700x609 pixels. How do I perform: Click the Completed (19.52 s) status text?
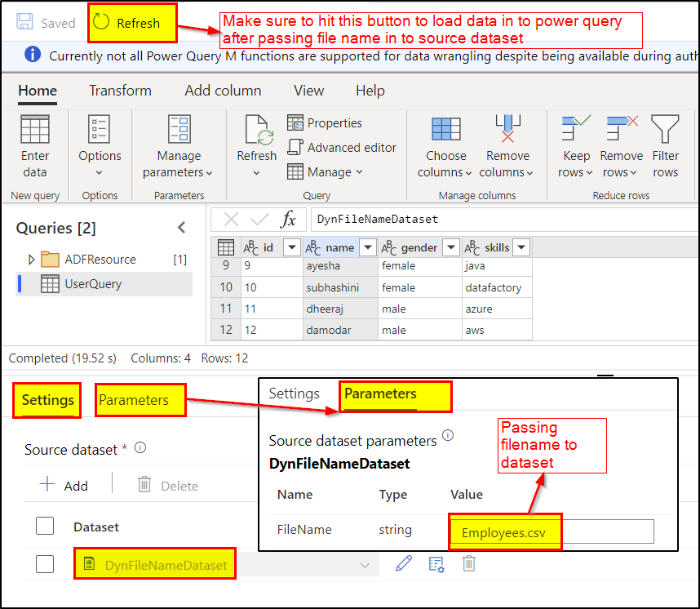[x=63, y=358]
